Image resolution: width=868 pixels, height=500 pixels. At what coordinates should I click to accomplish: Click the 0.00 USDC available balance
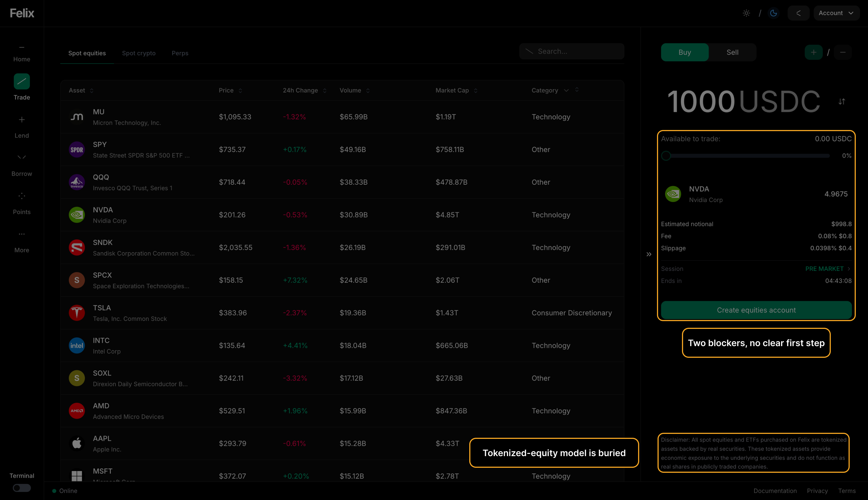[x=833, y=139]
